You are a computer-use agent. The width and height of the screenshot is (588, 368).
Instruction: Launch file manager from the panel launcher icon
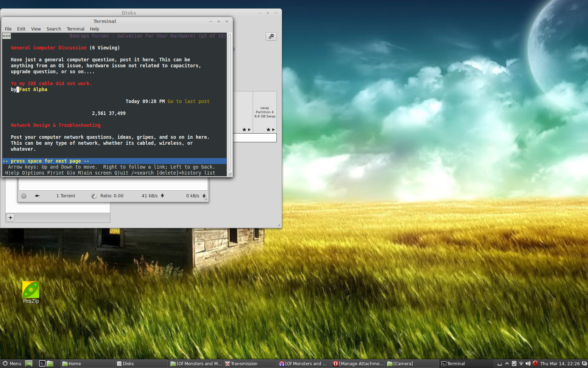[50, 363]
